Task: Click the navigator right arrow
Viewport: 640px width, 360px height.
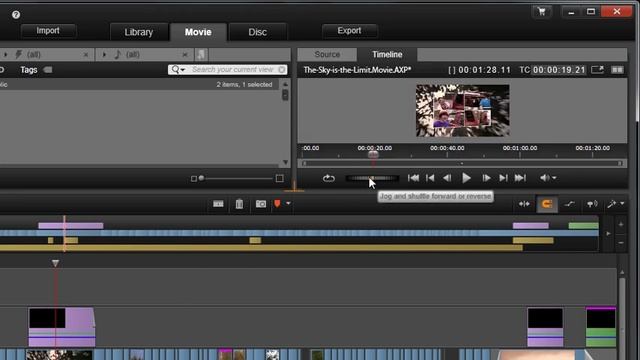Action: 608,233
